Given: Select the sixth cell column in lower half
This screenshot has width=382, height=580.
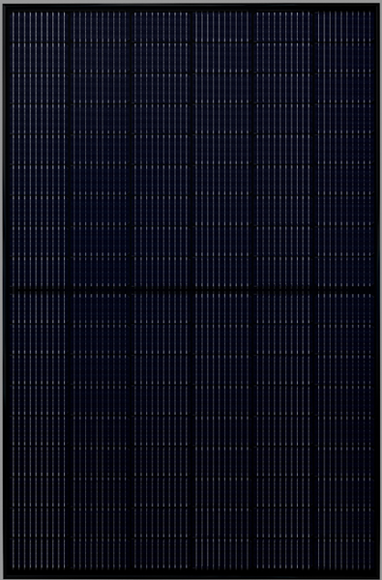Looking at the screenshot, I should (344, 431).
